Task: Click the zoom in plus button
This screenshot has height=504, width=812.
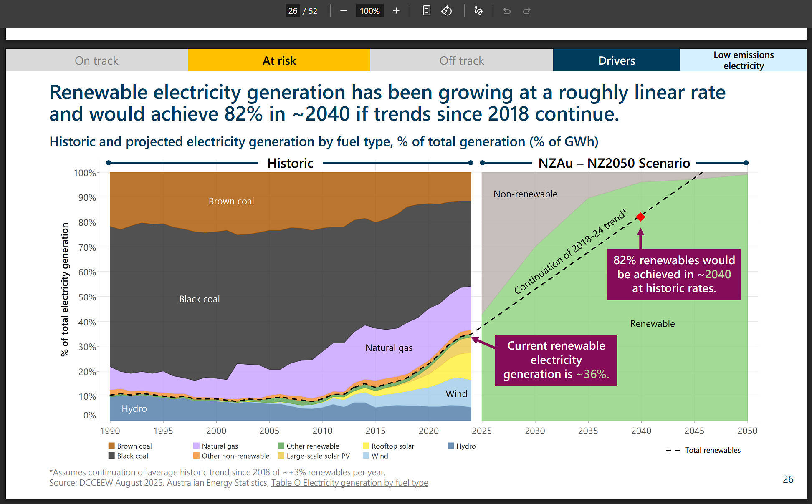Action: pos(396,11)
